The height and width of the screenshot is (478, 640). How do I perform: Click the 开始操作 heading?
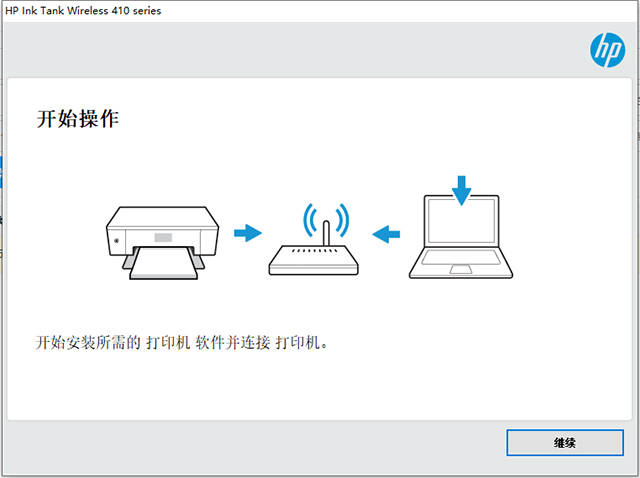(x=78, y=119)
